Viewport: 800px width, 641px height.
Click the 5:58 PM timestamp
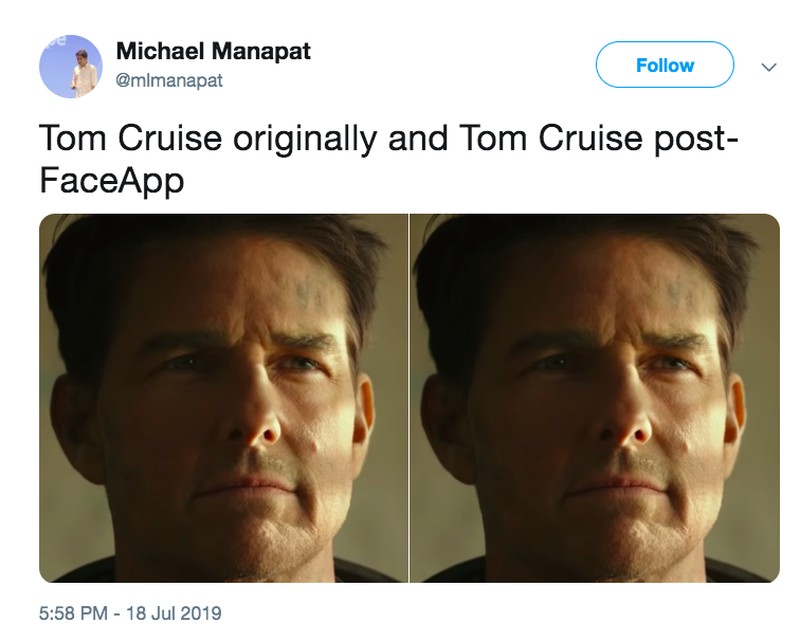(77, 612)
